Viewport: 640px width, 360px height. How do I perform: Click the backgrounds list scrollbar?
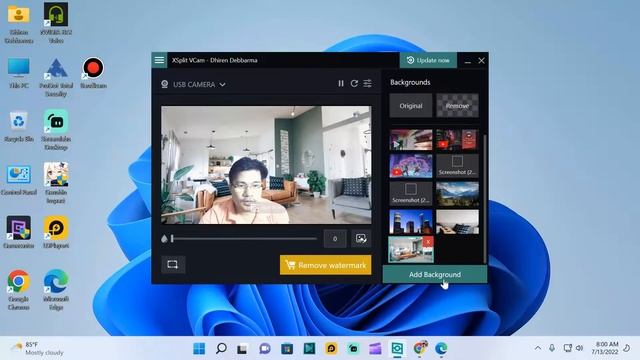tap(484, 199)
